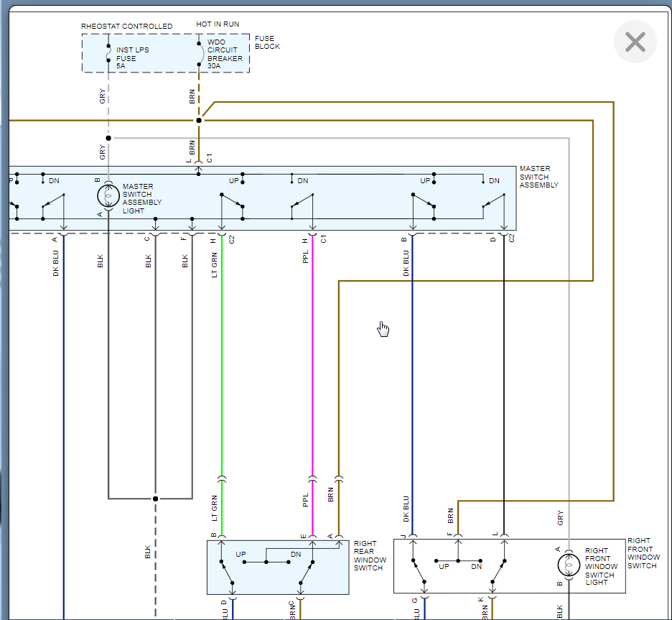672x620 pixels.
Task: Click the black ground wire splice dot
Action: point(155,499)
